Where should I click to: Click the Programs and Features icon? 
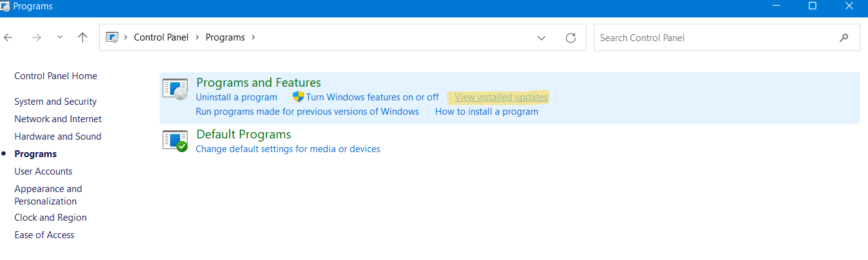pos(175,90)
